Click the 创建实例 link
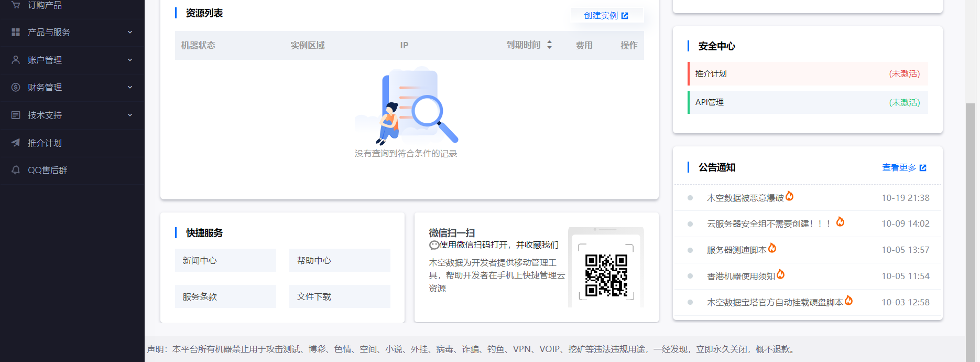Viewport: 980px width, 362px height. (x=601, y=16)
